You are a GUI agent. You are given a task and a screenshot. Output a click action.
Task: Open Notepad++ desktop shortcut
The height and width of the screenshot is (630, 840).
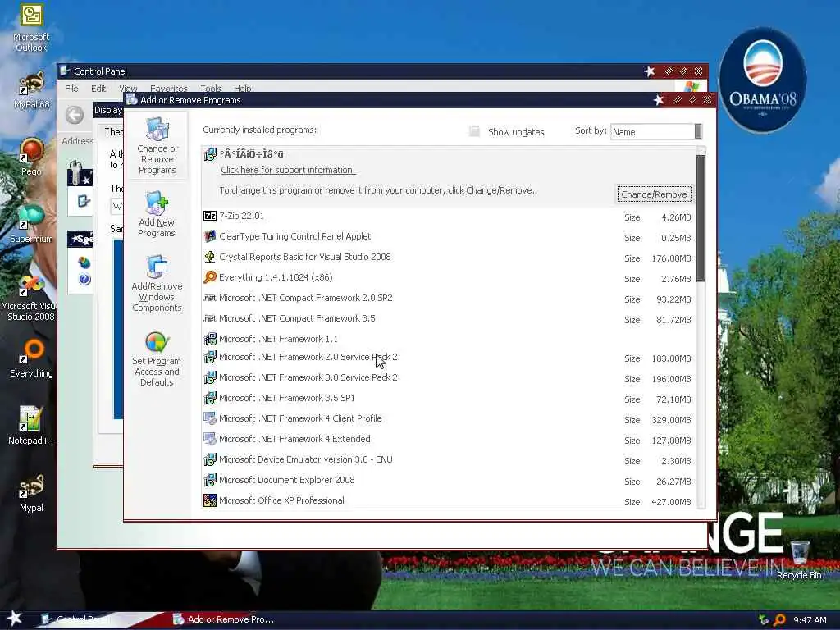[31, 426]
